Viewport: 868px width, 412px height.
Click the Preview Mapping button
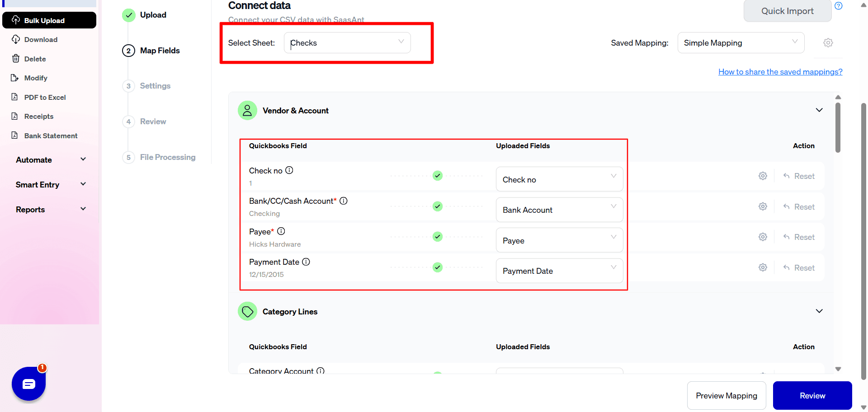726,396
